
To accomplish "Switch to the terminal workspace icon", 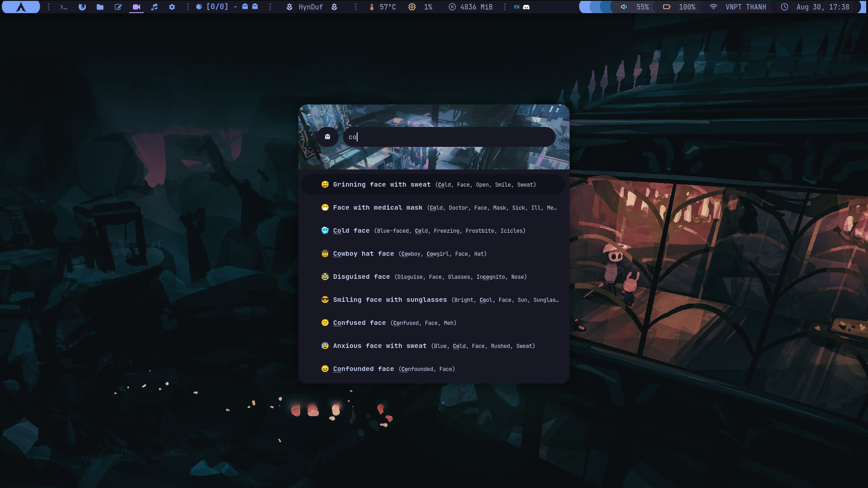I will pos(64,7).
